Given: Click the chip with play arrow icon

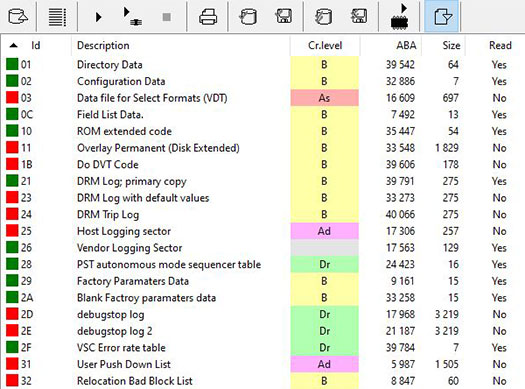Looking at the screenshot, I should click(x=399, y=16).
